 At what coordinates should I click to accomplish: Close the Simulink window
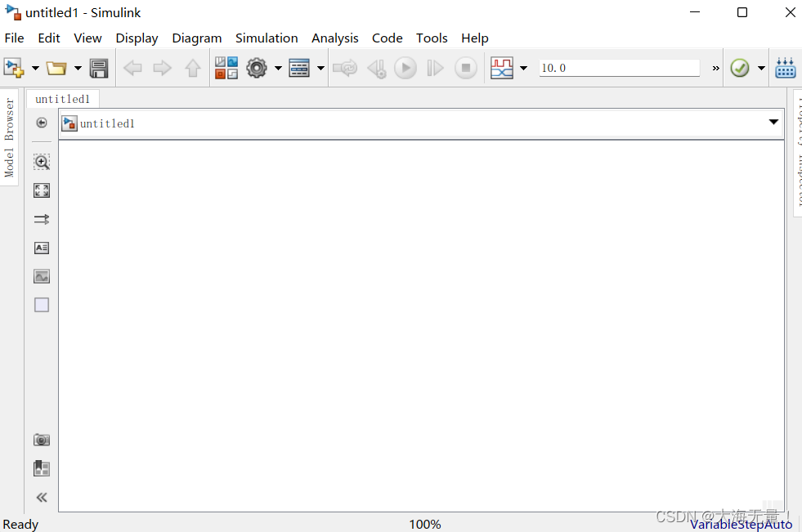791,11
